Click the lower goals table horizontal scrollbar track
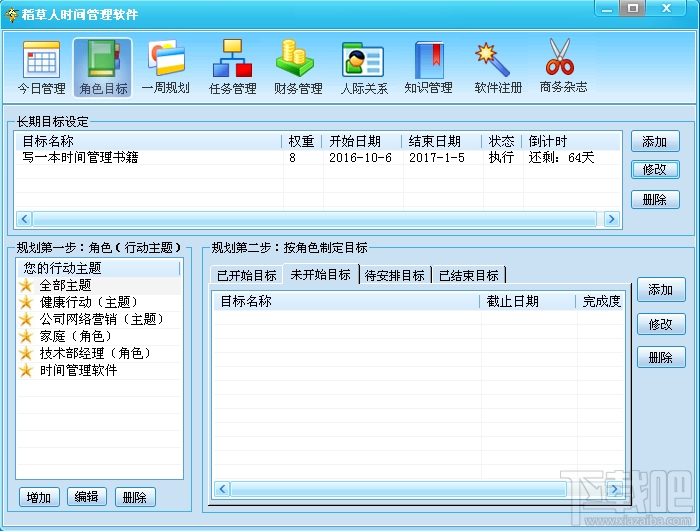 pyautogui.click(x=398, y=489)
